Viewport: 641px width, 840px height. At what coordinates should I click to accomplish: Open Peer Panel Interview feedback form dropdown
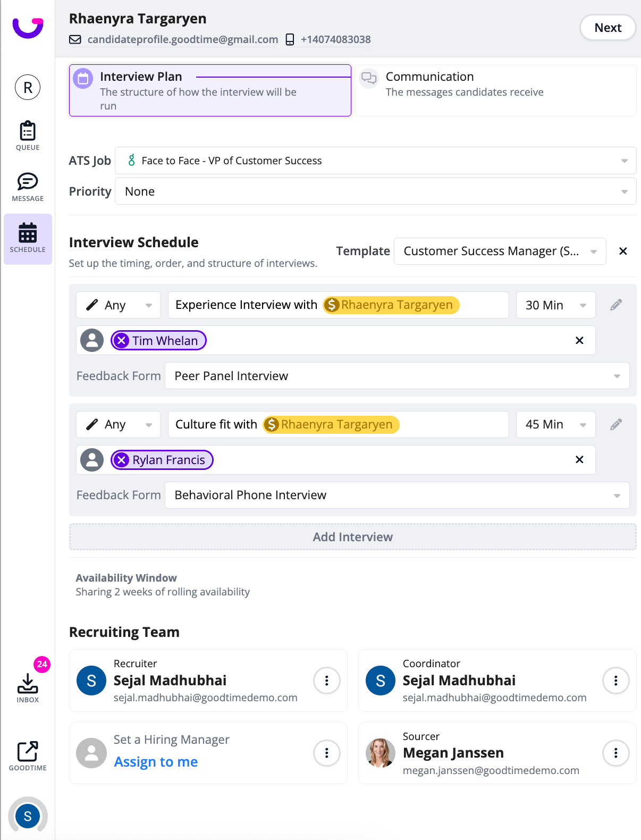click(397, 376)
